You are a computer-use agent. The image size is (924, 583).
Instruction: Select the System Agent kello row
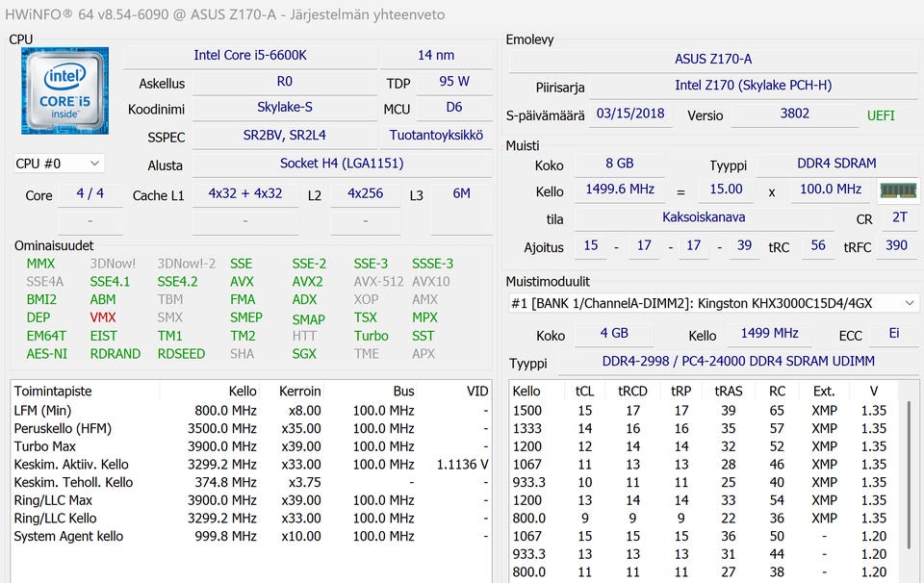(x=251, y=537)
